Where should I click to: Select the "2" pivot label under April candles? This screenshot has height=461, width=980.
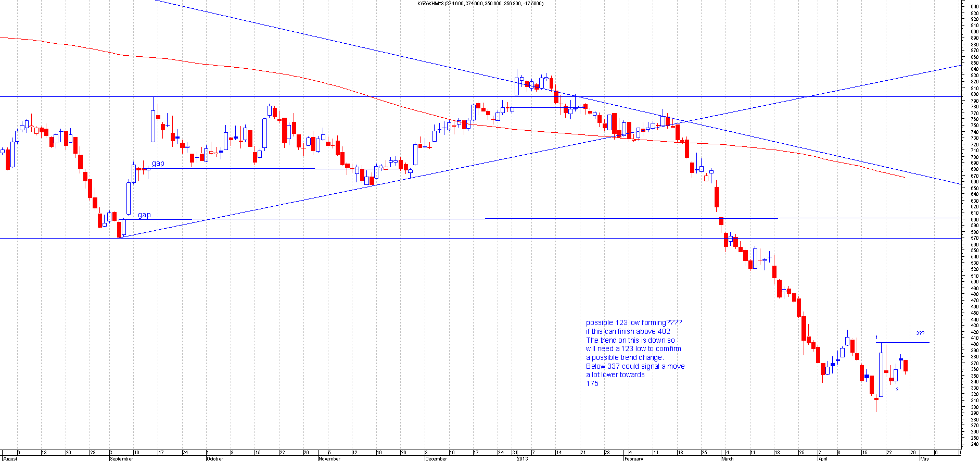pos(897,390)
